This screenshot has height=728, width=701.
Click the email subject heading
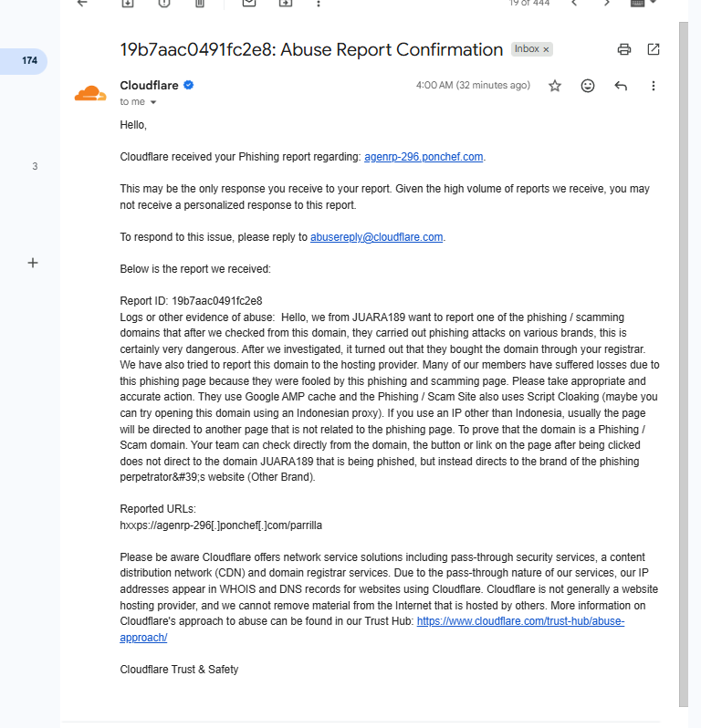tap(311, 49)
